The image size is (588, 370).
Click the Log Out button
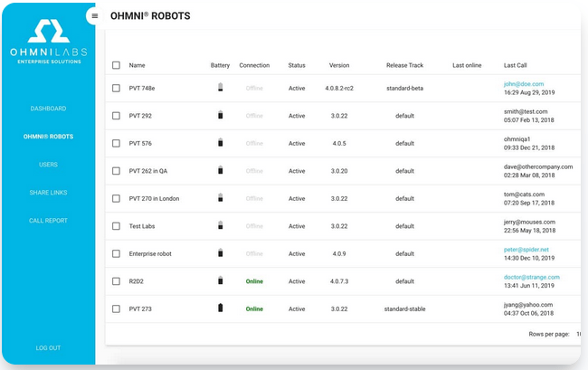tap(48, 347)
